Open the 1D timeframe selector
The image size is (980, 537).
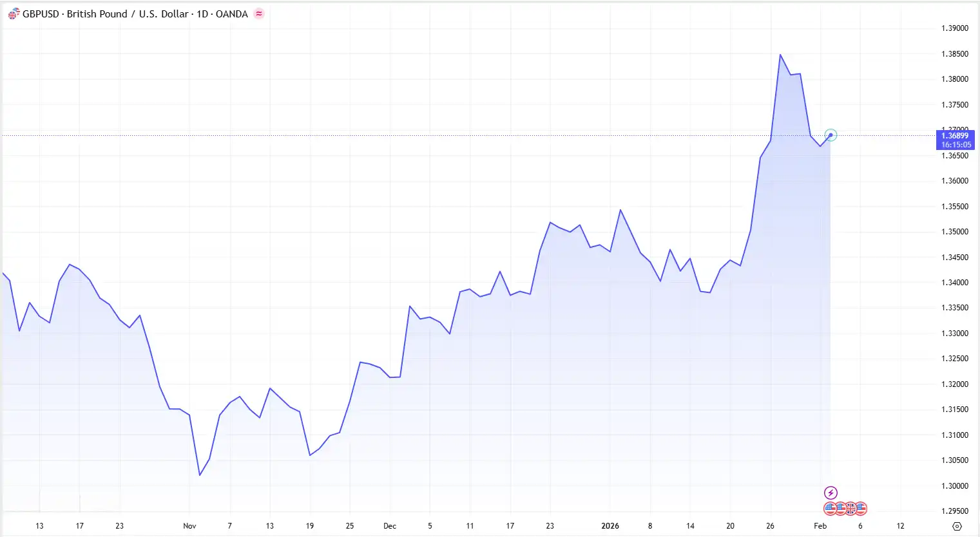point(202,14)
